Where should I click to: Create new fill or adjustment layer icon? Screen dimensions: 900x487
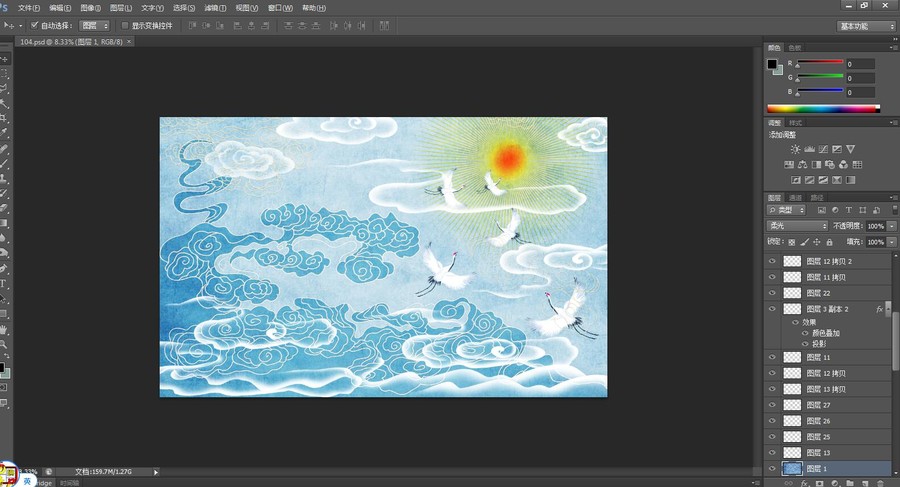tap(835, 484)
